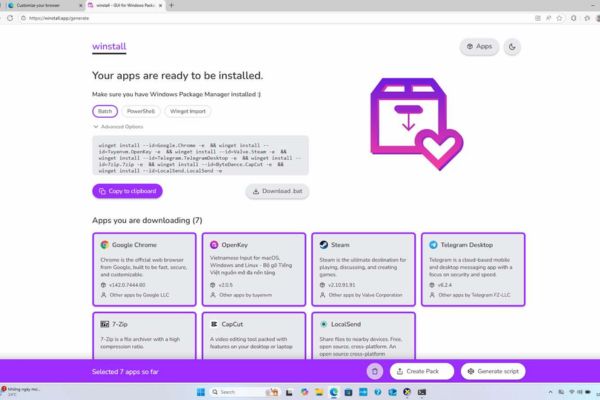Open Microsoft Edge taskbar icon
Image resolution: width=600 pixels, height=400 pixels.
click(x=334, y=392)
